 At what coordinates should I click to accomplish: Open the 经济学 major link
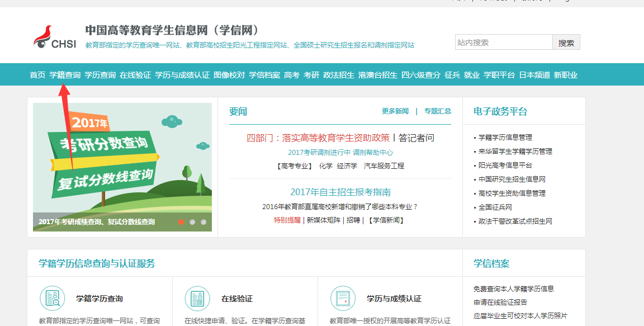pos(347,166)
